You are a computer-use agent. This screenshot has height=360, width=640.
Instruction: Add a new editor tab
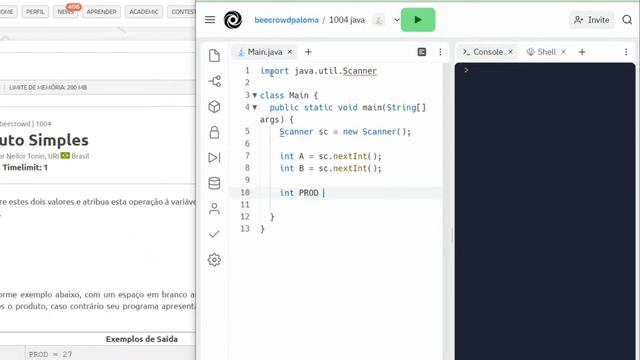308,52
